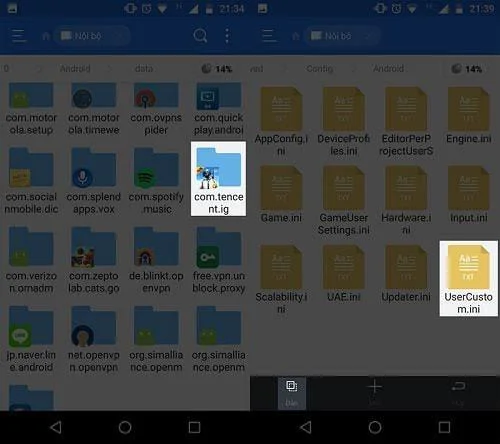Tap the 14% storage indicator, right screen

pos(467,69)
